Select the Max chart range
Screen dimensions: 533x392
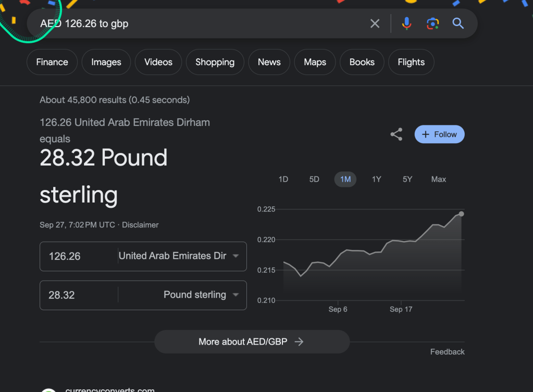(x=439, y=179)
